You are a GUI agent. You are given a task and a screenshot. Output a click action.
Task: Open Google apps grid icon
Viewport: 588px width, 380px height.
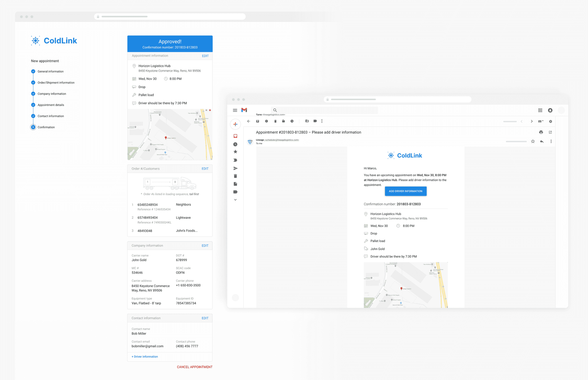pos(540,110)
